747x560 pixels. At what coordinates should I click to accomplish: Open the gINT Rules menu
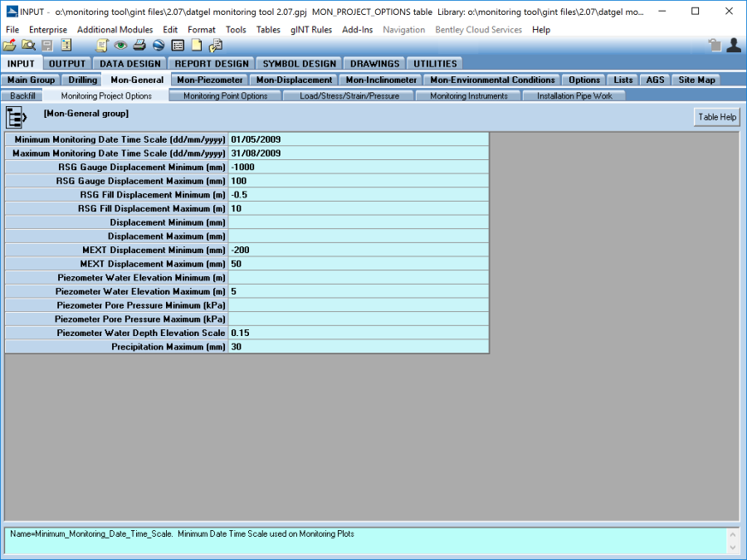point(311,30)
